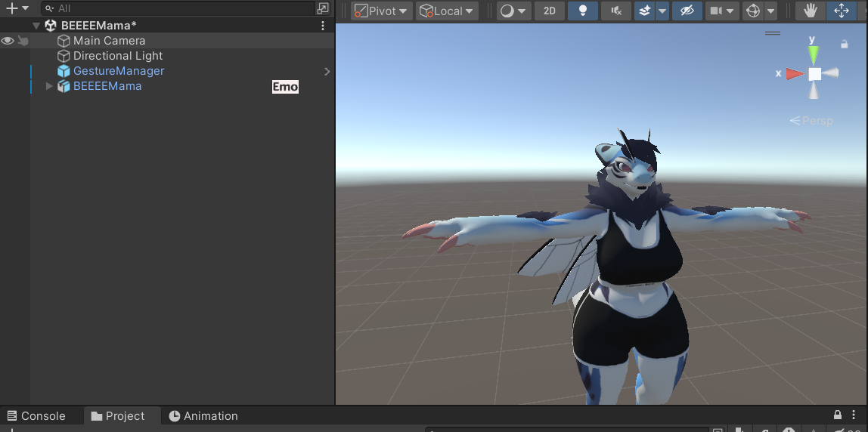
Task: Toggle the bottom panel lock icon
Action: [839, 415]
